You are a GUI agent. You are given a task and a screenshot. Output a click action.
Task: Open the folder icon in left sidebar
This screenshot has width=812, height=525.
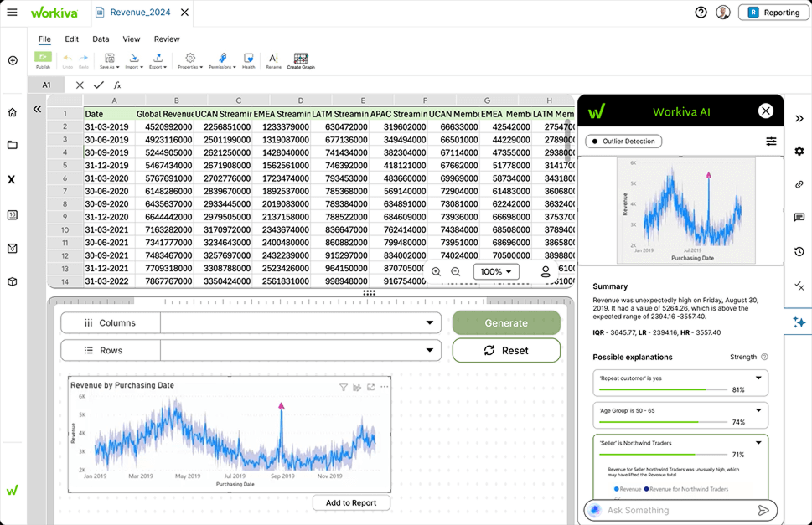(x=13, y=145)
